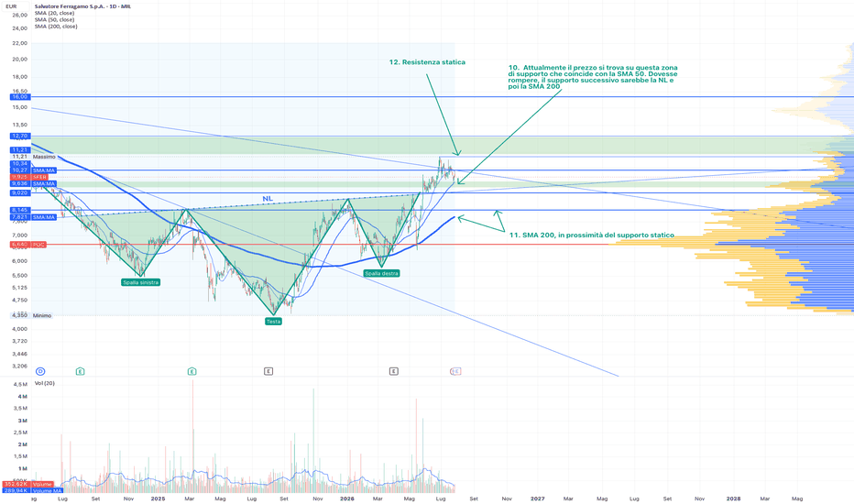Screen dimensions: 854x504
Task: Click the red 352,62K Volume label
Action: tap(27, 484)
